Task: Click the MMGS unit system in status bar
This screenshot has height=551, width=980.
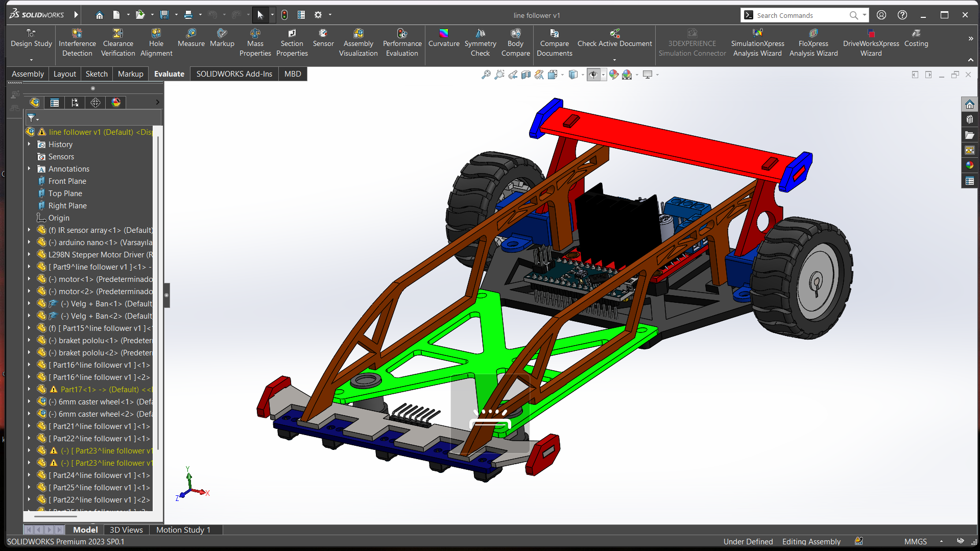Action: coord(915,542)
